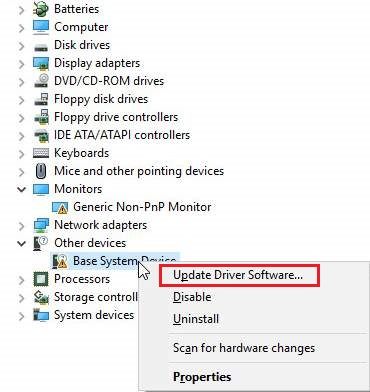Image resolution: width=370 pixels, height=392 pixels.
Task: Click the Batteries category icon
Action: pos(41,9)
